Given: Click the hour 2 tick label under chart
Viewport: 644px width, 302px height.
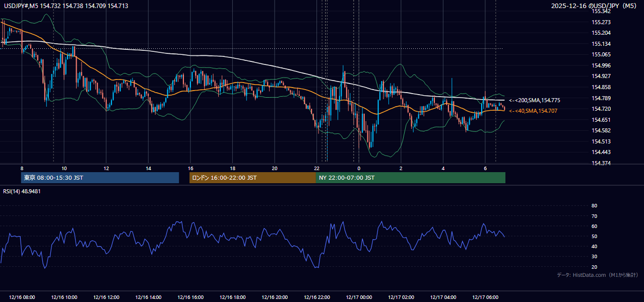Looking at the screenshot, I should click(x=401, y=168).
